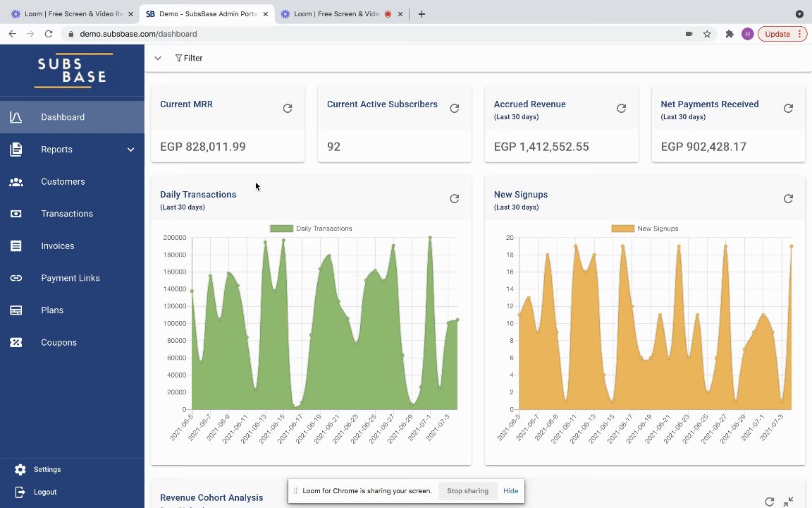Click the Payment Links chain icon
812x508 pixels.
point(16,278)
